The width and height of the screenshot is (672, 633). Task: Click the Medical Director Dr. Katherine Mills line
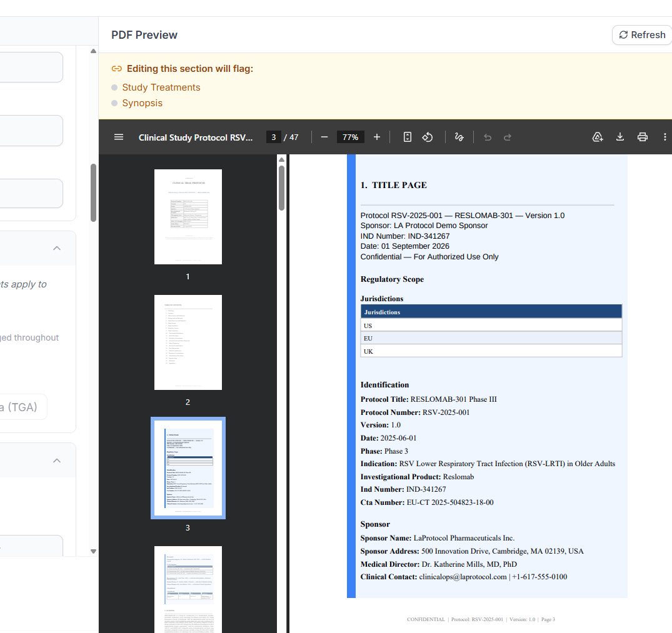[438, 564]
